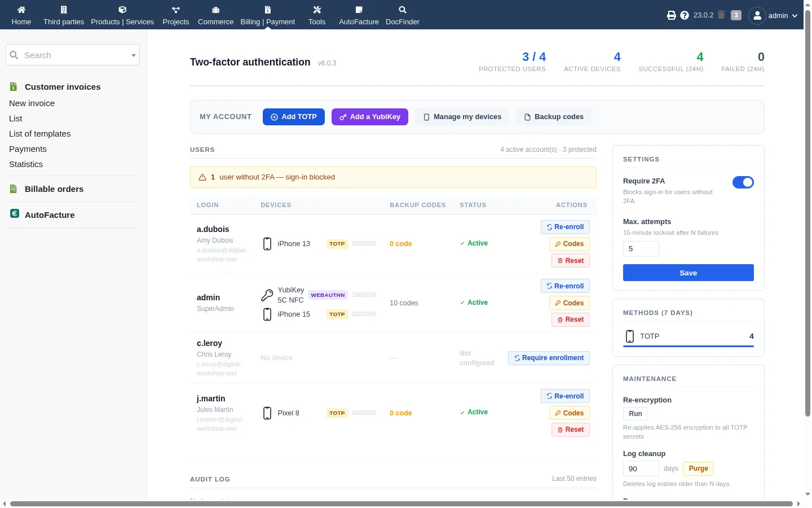The height and width of the screenshot is (508, 812).
Task: Open the help question-mark icon
Action: [685, 15]
